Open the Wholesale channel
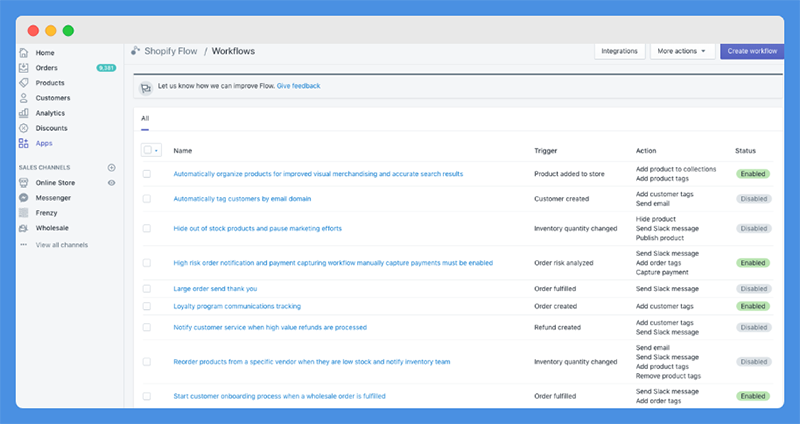The height and width of the screenshot is (424, 800). (52, 228)
